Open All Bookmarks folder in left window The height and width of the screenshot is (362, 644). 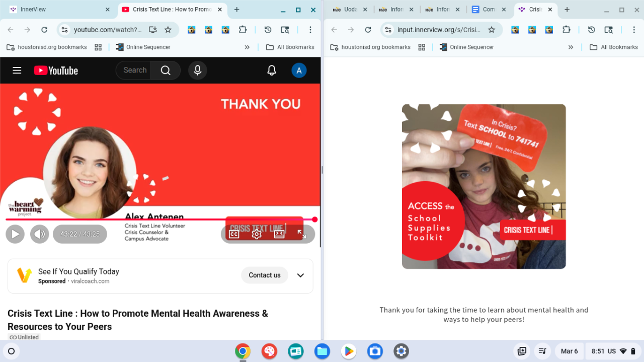click(x=290, y=47)
